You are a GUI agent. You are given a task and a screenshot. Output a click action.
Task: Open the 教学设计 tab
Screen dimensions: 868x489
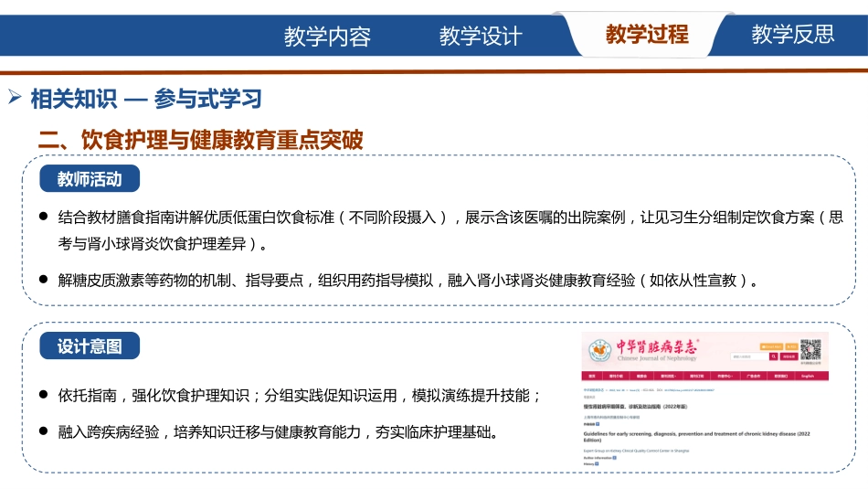[x=481, y=36]
